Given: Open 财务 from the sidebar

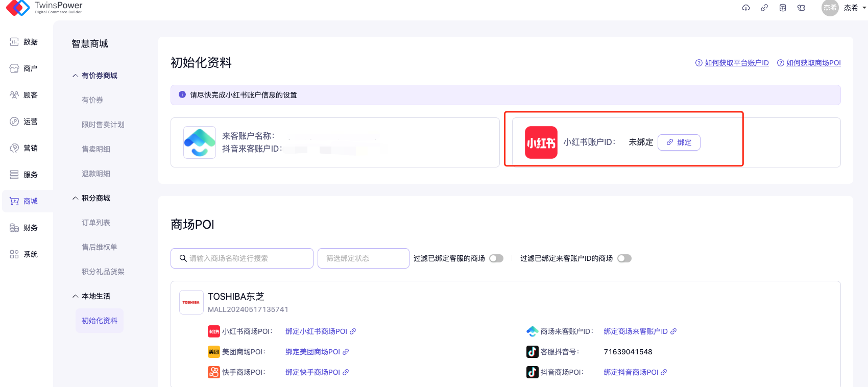Looking at the screenshot, I should [x=24, y=228].
